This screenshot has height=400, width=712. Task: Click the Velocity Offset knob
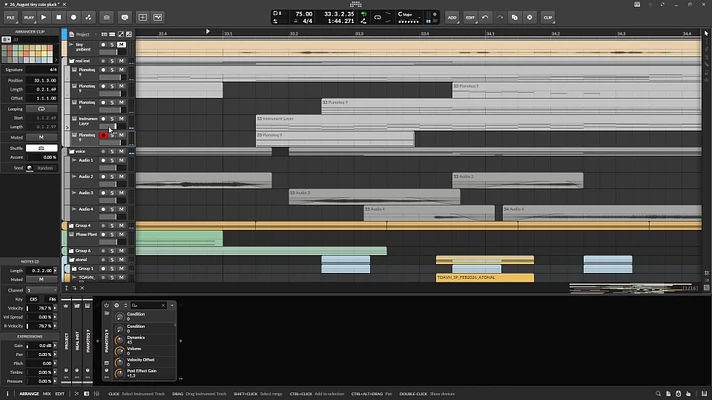(x=119, y=362)
